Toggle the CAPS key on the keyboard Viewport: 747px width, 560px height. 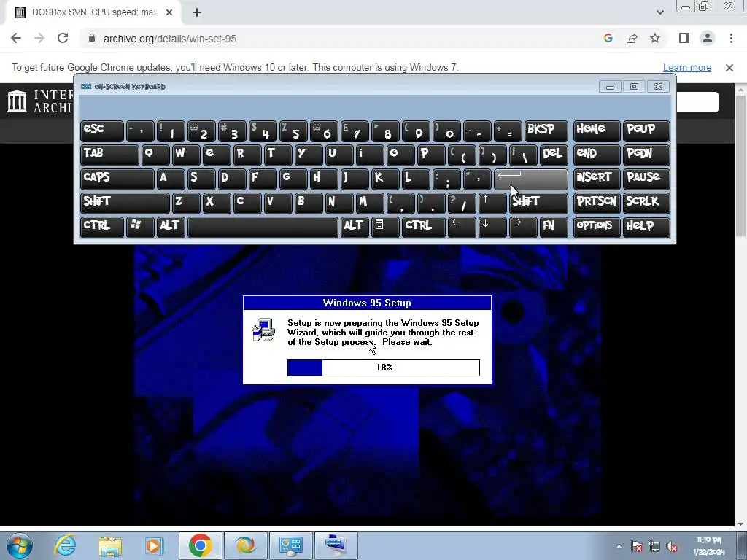click(117, 179)
